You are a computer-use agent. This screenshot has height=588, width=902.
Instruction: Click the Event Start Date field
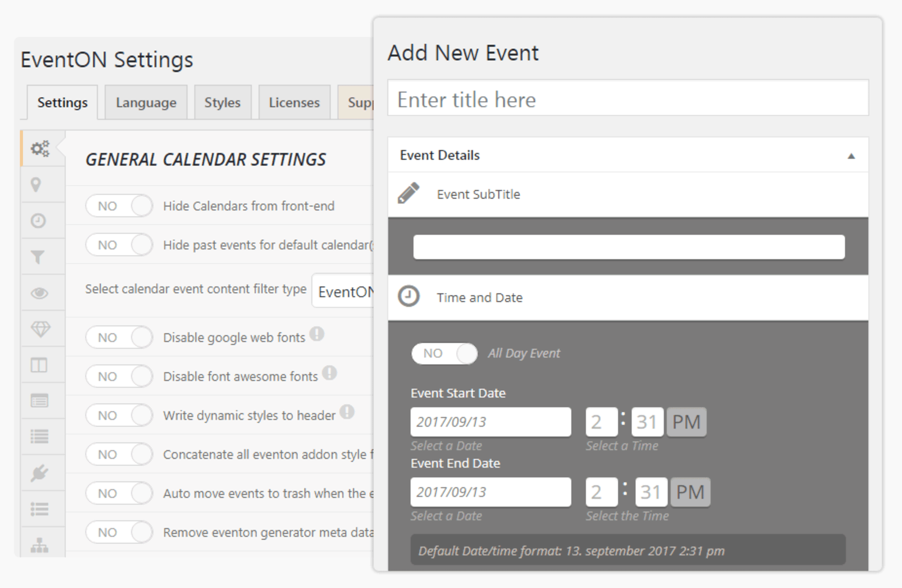(490, 422)
